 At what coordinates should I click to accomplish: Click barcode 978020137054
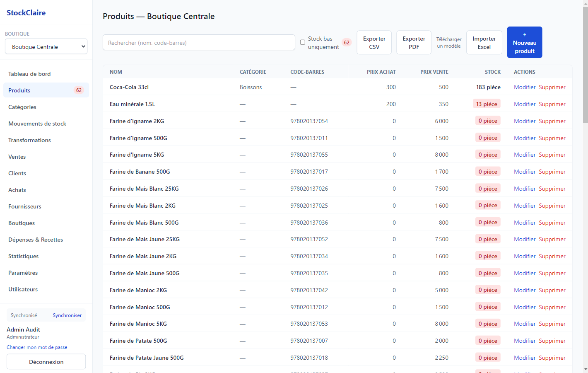[x=309, y=121]
